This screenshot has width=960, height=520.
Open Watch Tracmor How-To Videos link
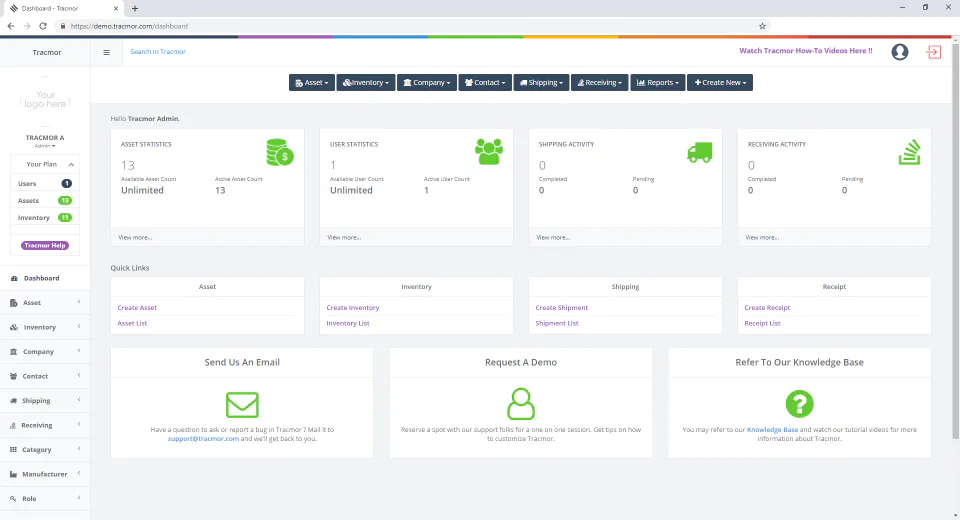coord(806,51)
